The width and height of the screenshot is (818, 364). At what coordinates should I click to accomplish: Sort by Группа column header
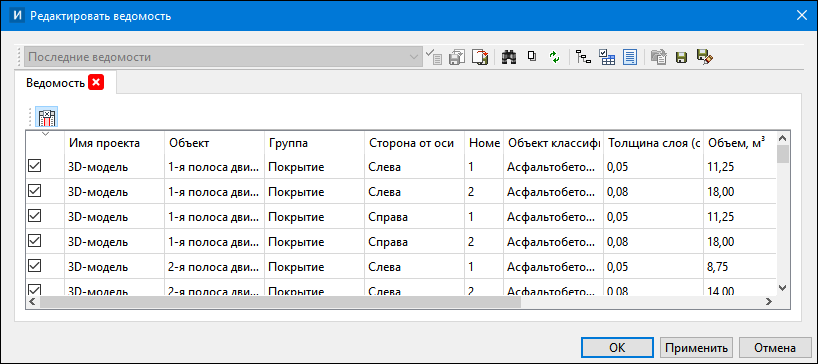pyautogui.click(x=315, y=143)
